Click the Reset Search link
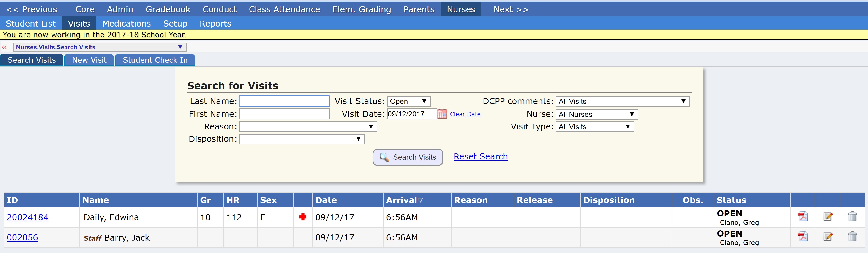The height and width of the screenshot is (253, 868). (481, 156)
